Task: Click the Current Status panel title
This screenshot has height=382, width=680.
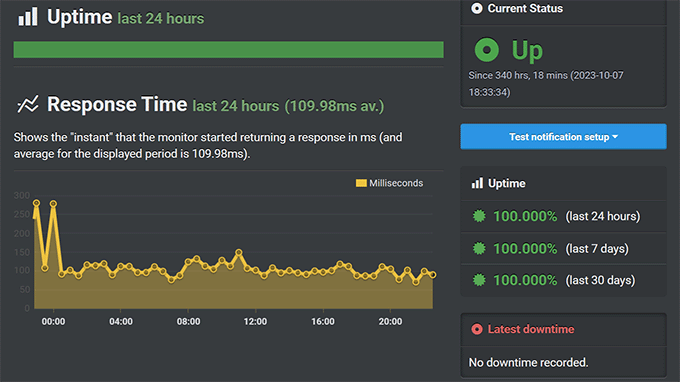Action: [x=525, y=8]
